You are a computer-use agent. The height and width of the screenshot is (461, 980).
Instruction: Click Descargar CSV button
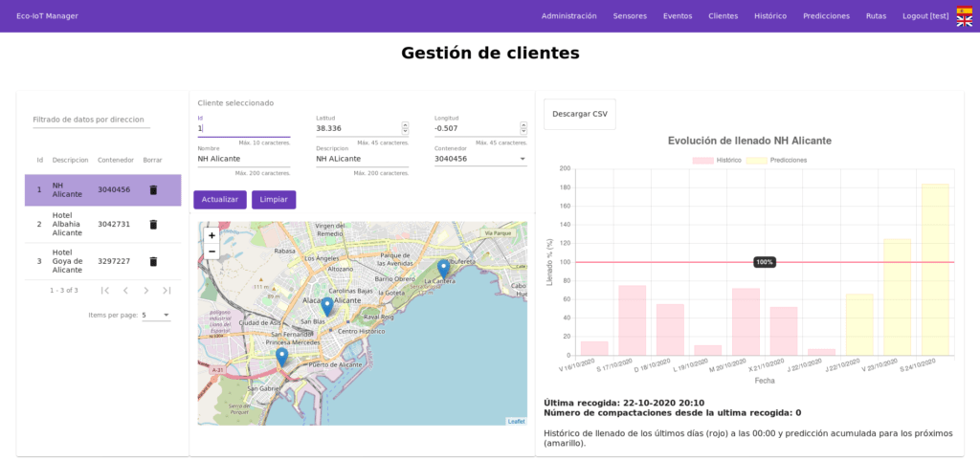[x=579, y=115]
